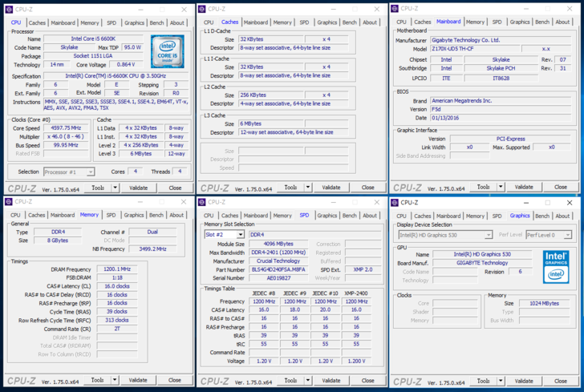Screen dimensions: 584x392
Task: Click the CPU-Z title bar icon in the SPD window
Action: 203,203
